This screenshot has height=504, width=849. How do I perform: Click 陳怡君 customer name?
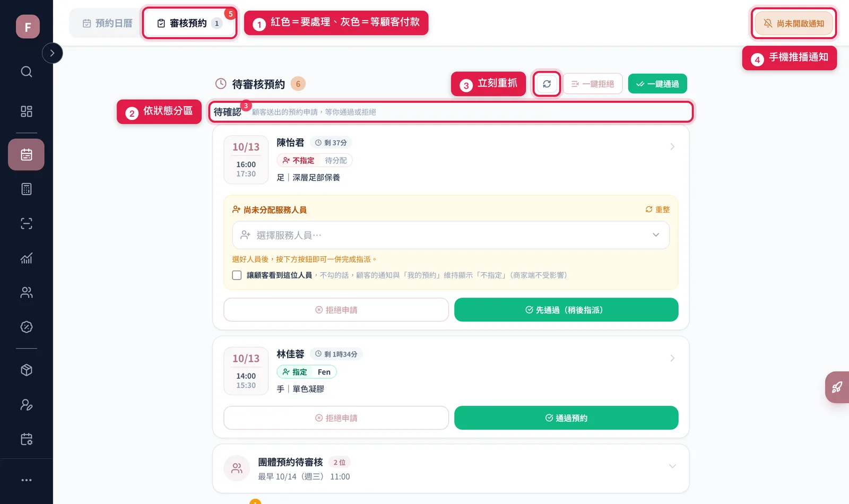290,143
